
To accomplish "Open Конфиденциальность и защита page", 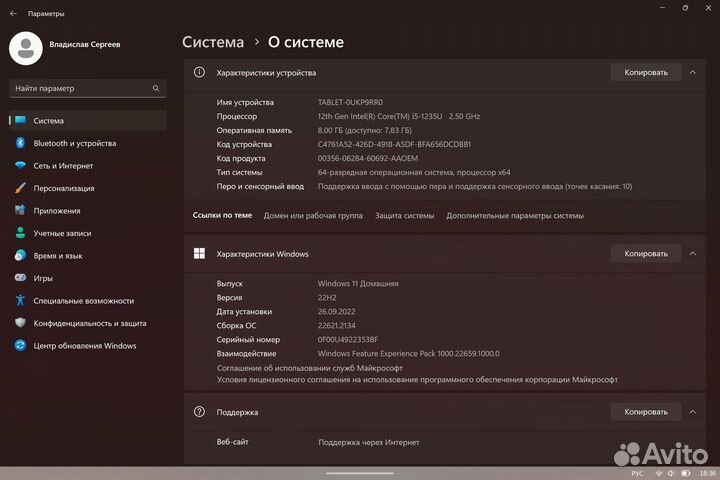I will point(87,323).
